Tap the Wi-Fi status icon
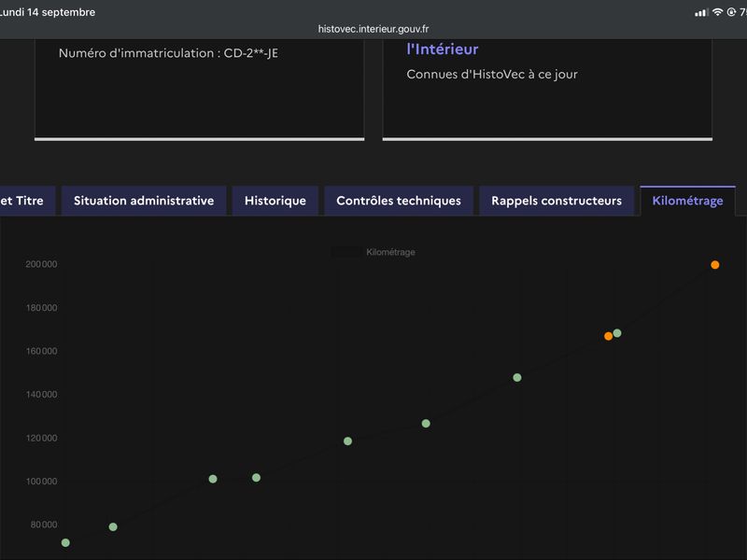The image size is (747, 560). tap(717, 12)
